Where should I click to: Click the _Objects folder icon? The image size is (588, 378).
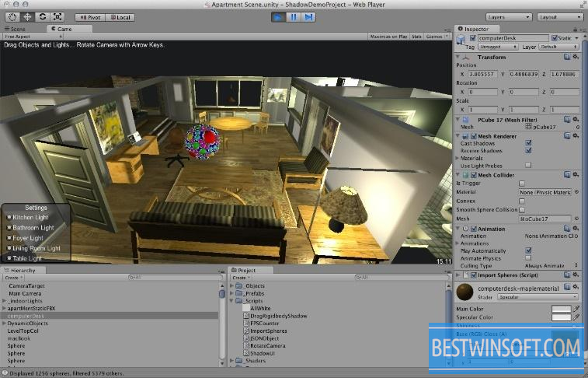point(239,286)
